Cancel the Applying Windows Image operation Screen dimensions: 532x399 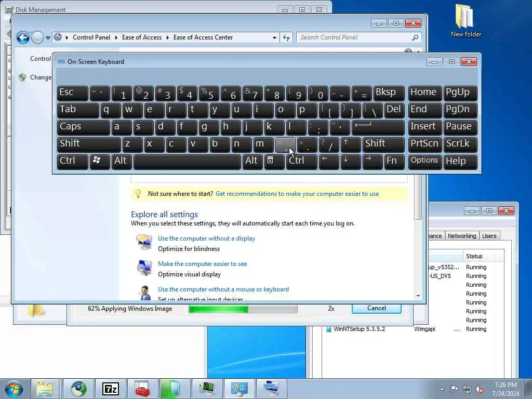pos(377,309)
